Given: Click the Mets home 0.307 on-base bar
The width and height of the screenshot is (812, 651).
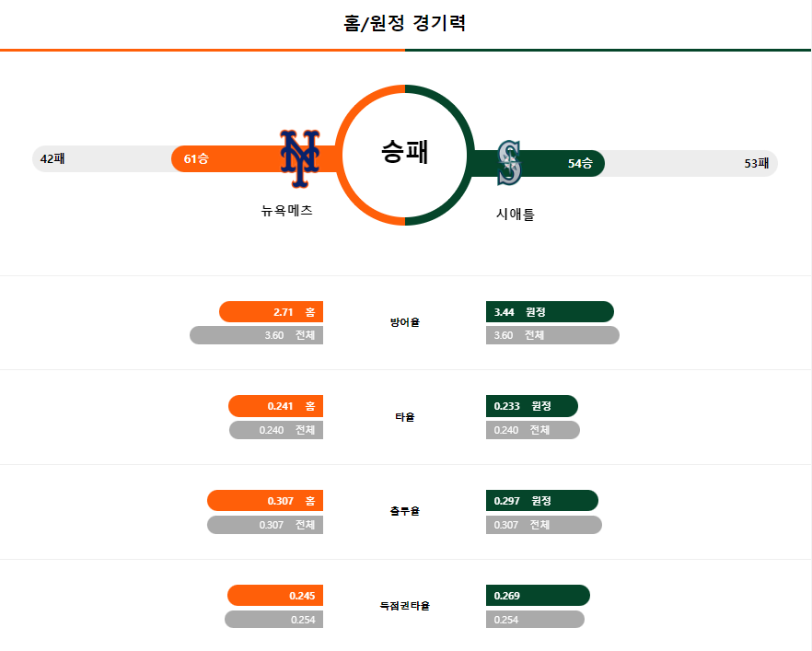Looking at the screenshot, I should click(265, 501).
